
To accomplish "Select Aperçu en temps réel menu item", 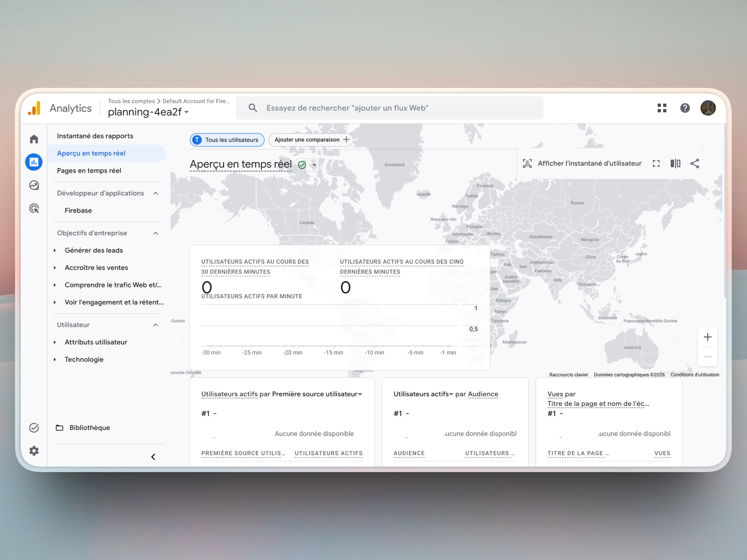I will coord(106,153).
